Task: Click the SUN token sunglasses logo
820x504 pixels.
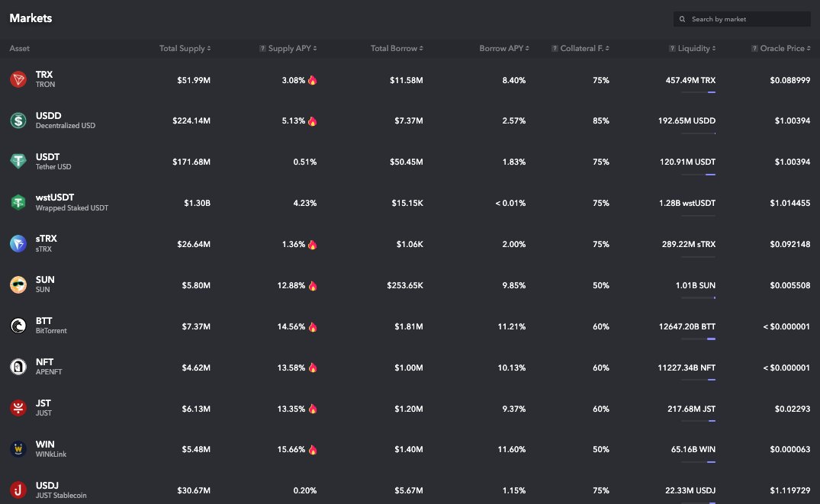Action: (x=18, y=285)
